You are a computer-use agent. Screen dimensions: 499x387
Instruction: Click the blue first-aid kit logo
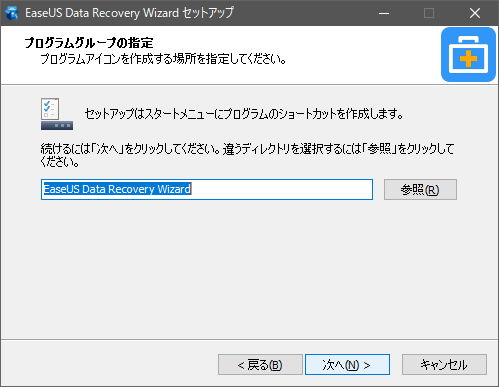click(x=468, y=55)
